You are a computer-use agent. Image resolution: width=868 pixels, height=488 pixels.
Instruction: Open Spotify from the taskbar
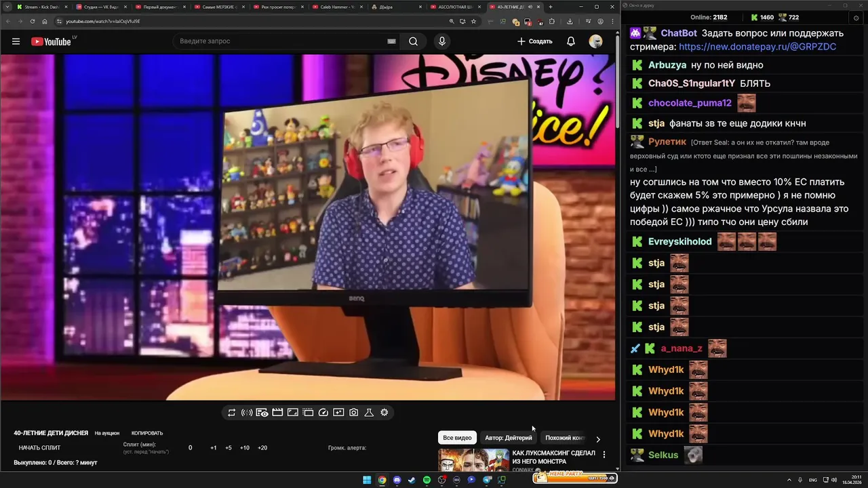click(x=427, y=480)
